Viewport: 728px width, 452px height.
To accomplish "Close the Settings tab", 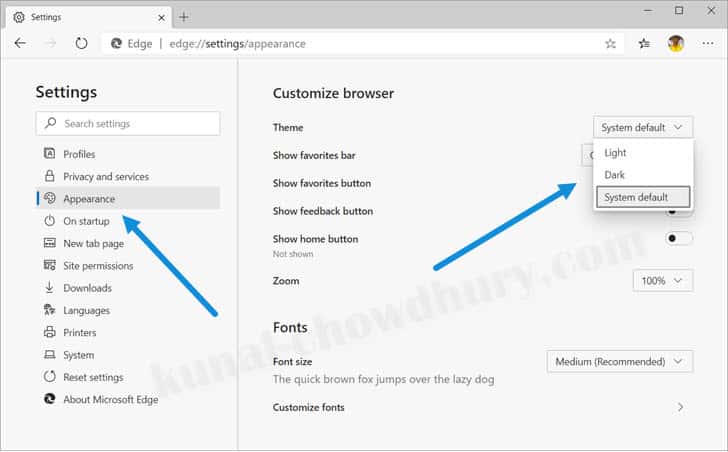I will tap(161, 18).
